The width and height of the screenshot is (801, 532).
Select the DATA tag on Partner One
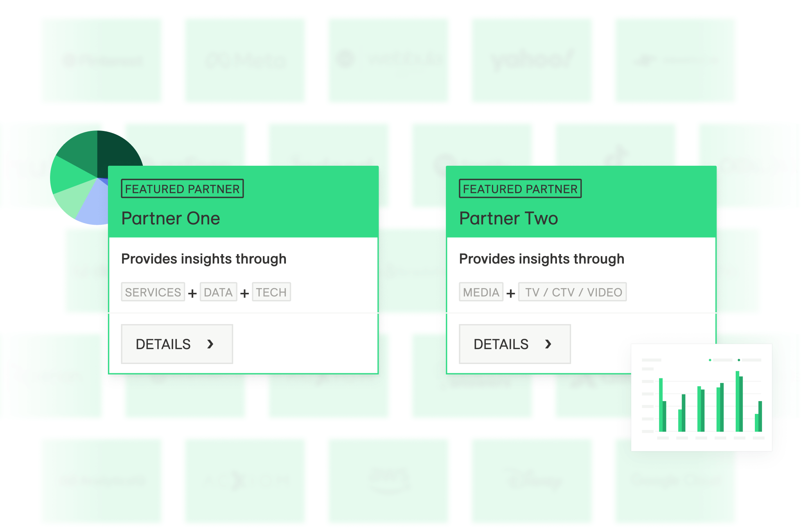tap(218, 292)
